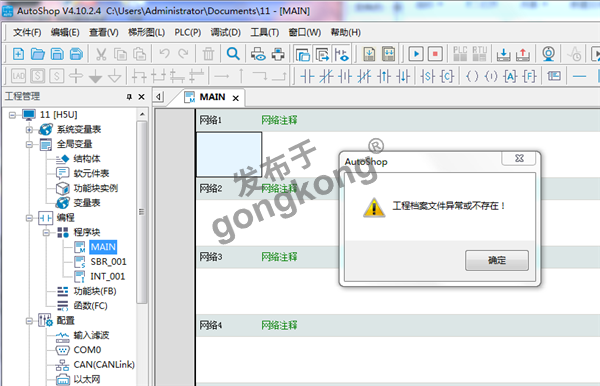Image resolution: width=600 pixels, height=386 pixels.
Task: Stop PLC with the red Stop icon
Action: (435, 54)
